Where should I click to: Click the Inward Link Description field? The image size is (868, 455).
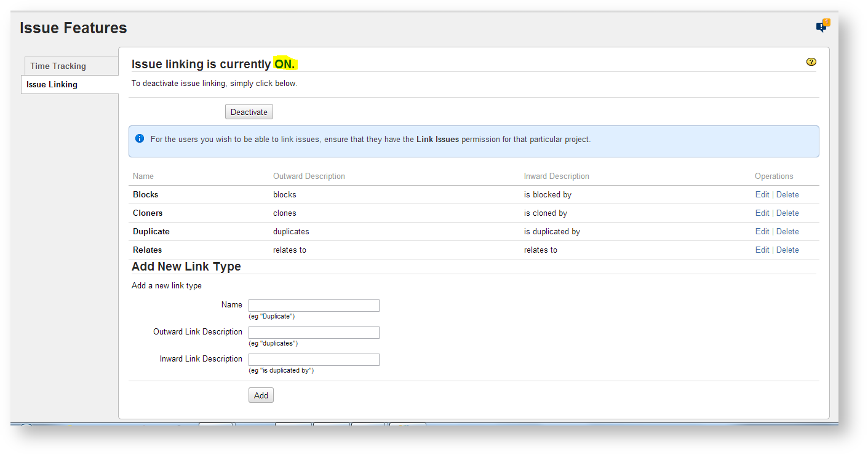[314, 360]
